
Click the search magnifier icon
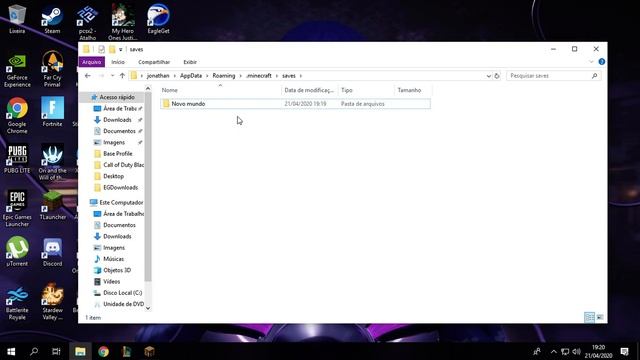pos(594,76)
